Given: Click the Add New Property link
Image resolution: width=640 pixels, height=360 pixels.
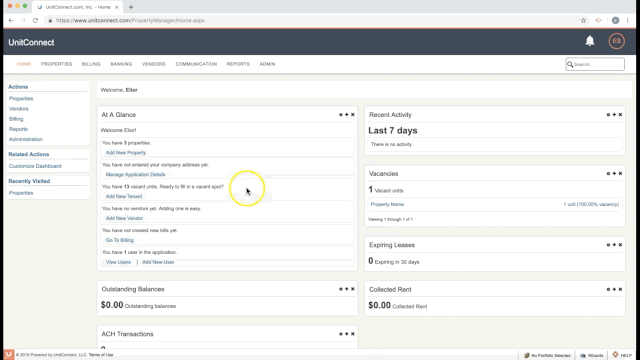Looking at the screenshot, I should (x=126, y=153).
